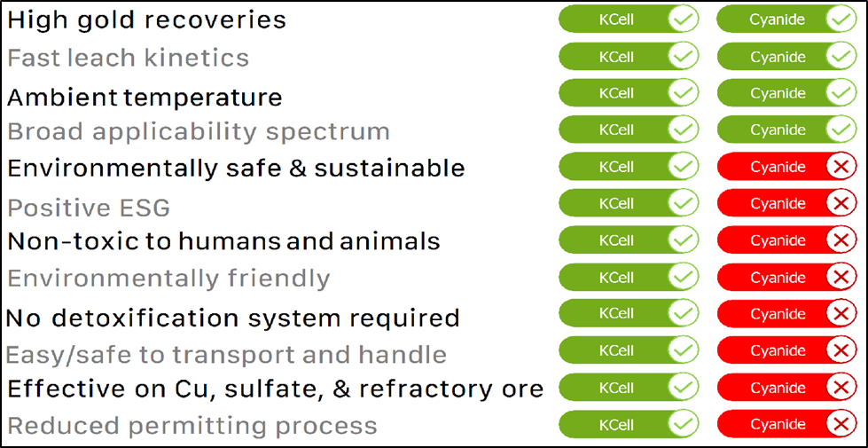The image size is (868, 448).
Task: Click the Cyanide checkmark for Fast leach kinetics
Action: (x=841, y=57)
